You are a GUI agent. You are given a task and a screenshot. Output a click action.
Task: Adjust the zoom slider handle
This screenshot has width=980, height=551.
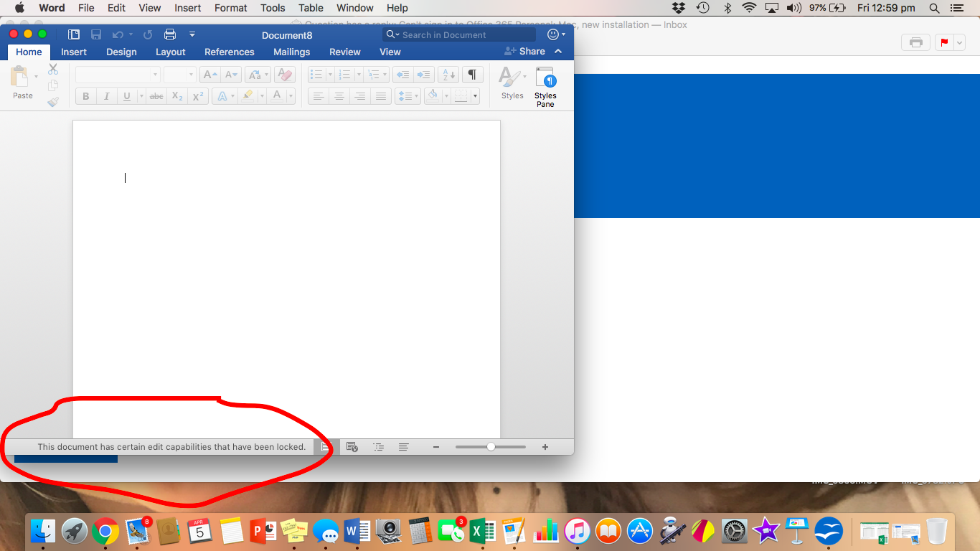click(x=491, y=447)
